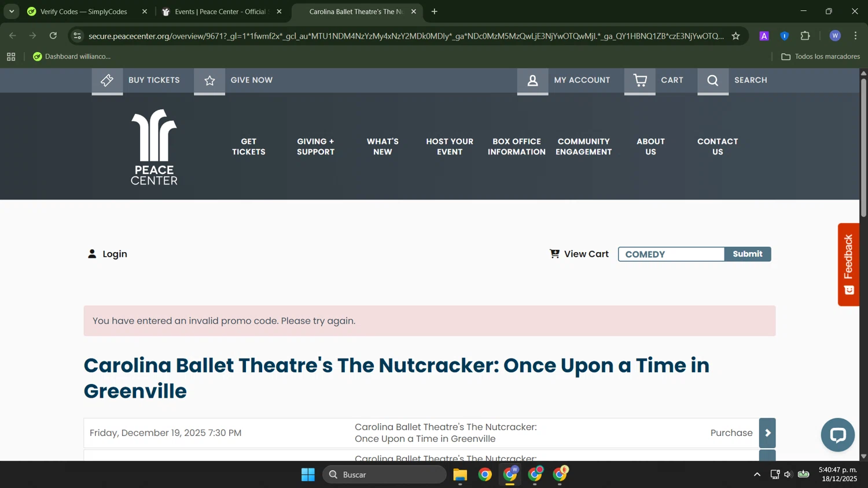Image resolution: width=868 pixels, height=488 pixels.
Task: Click the invalid promo code error message
Action: pyautogui.click(x=429, y=321)
